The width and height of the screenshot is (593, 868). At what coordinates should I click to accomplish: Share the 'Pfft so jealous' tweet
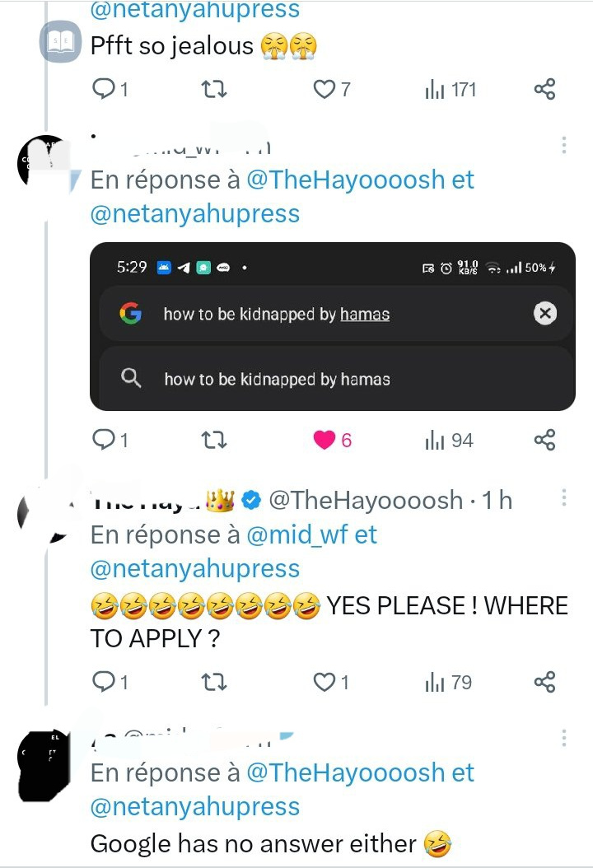[545, 89]
